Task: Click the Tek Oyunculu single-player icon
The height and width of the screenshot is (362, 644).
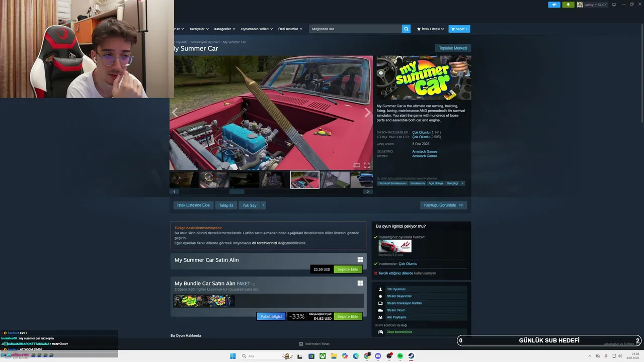Action: [x=380, y=289]
